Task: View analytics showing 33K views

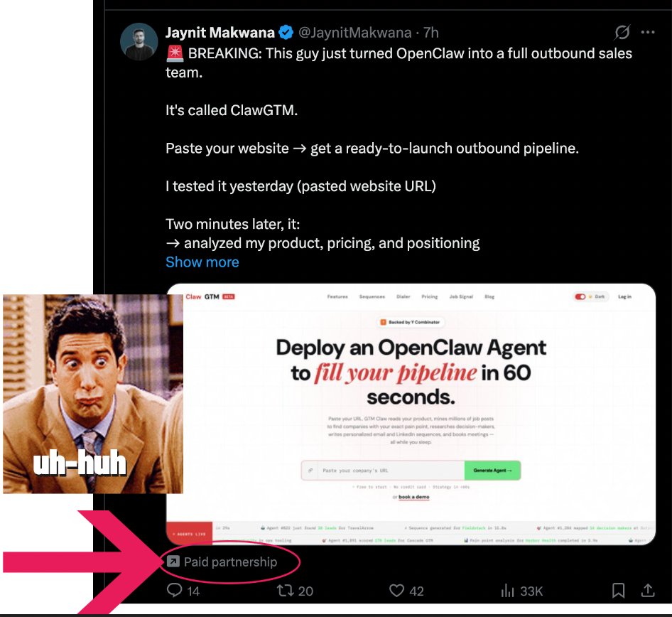Action: 521,591
